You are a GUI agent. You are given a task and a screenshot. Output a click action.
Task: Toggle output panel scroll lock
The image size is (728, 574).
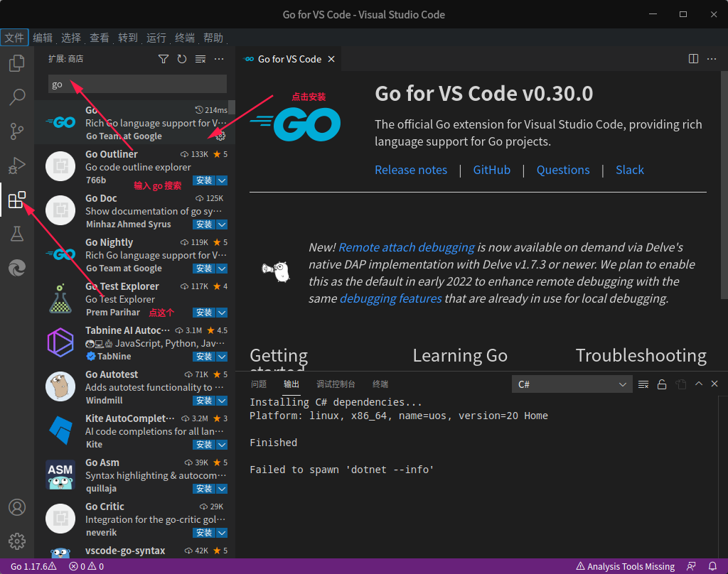[662, 384]
